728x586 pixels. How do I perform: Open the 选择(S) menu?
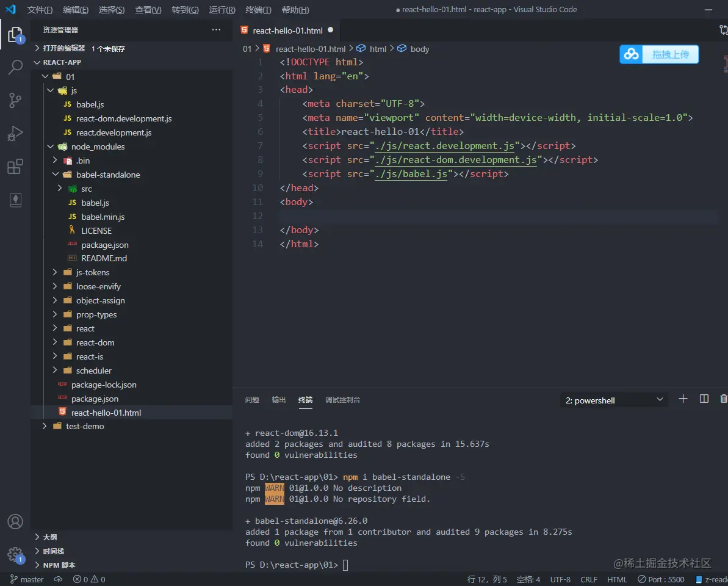point(112,10)
